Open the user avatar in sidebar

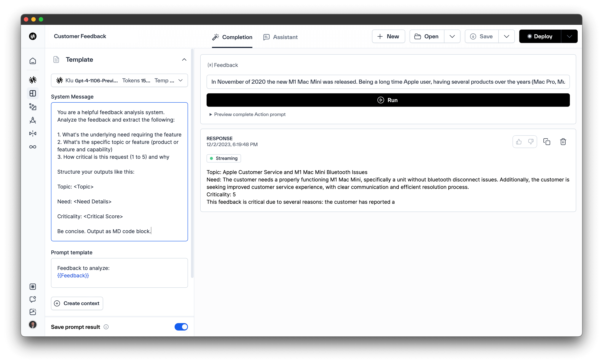(x=33, y=325)
